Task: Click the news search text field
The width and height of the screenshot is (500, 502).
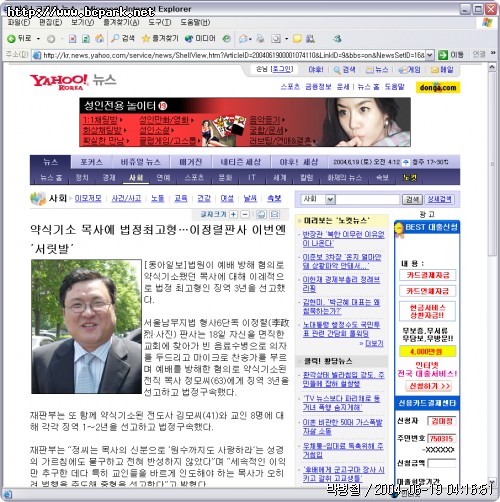Action: [368, 200]
